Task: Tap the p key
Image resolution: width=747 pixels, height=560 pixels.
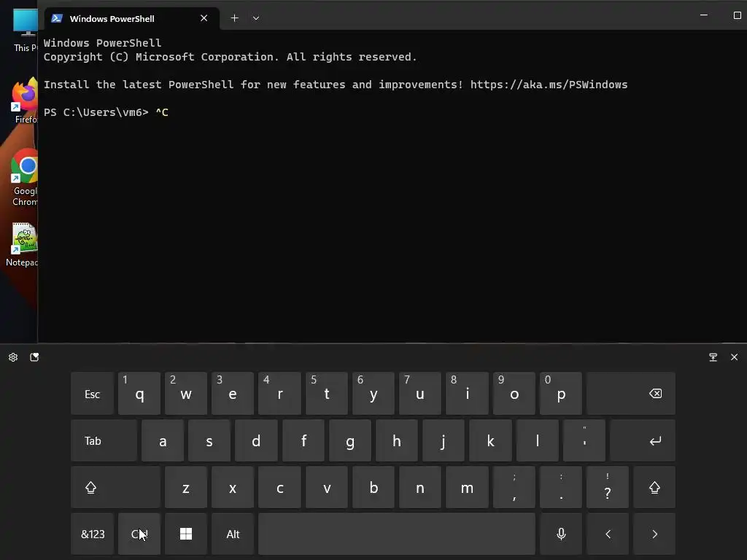Action: tap(561, 393)
